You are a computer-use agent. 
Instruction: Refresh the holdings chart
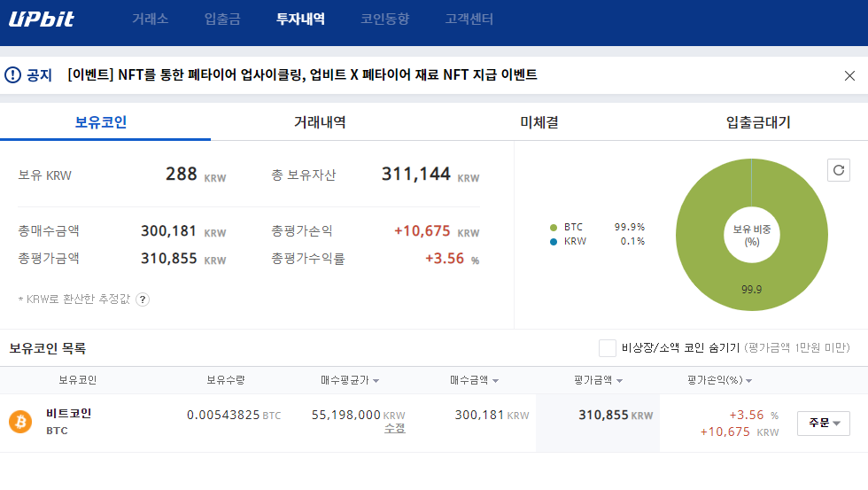coord(839,170)
